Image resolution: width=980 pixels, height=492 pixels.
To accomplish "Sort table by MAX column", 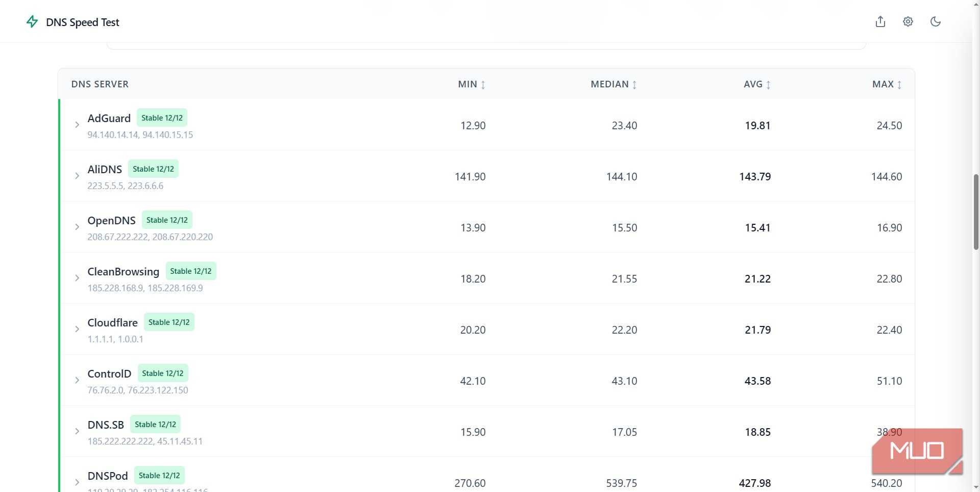I will [x=887, y=84].
